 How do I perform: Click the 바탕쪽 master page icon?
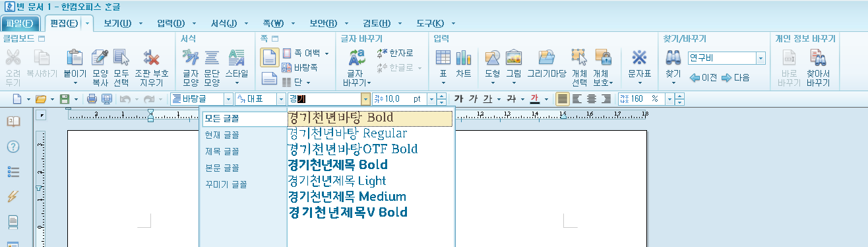click(x=301, y=67)
